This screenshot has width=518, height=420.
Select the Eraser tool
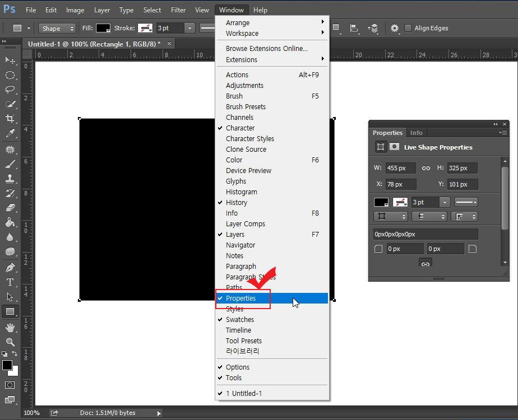click(x=10, y=208)
